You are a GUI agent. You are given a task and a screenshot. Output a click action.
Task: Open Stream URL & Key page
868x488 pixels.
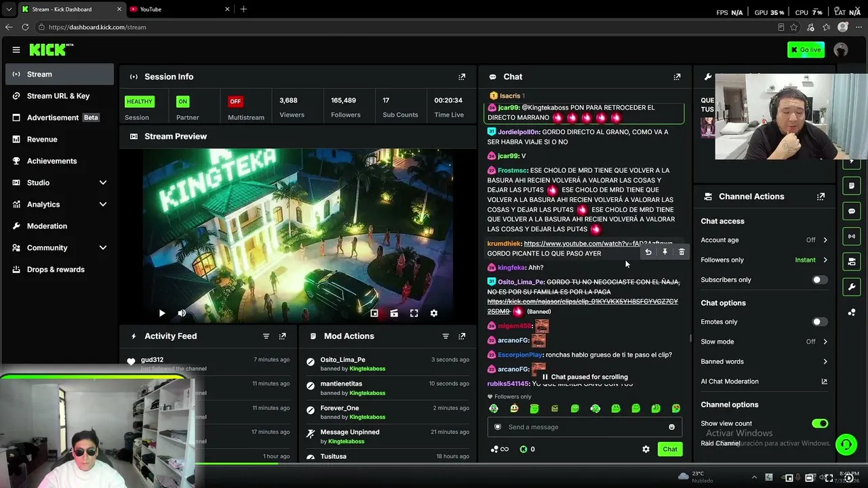tap(60, 96)
